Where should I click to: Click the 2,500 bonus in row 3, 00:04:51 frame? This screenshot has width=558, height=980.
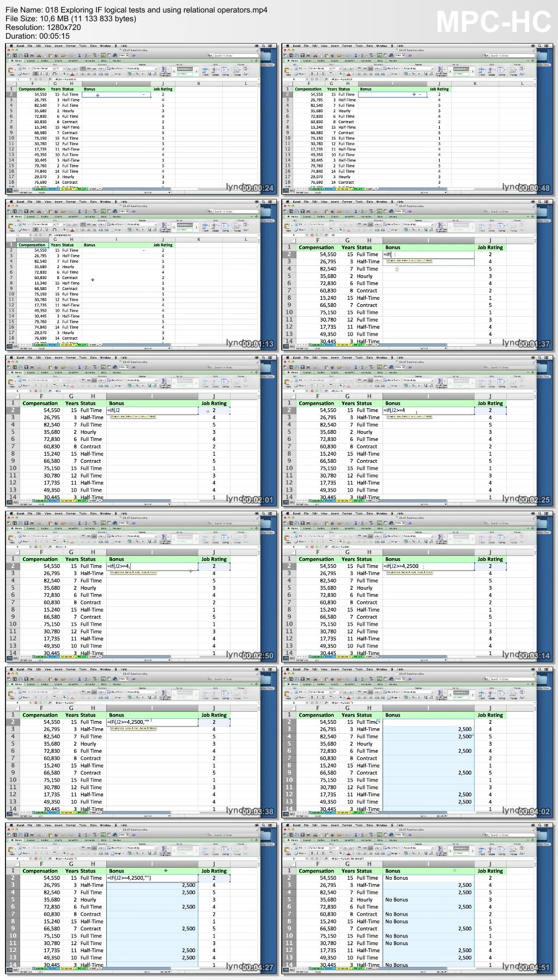(x=465, y=885)
